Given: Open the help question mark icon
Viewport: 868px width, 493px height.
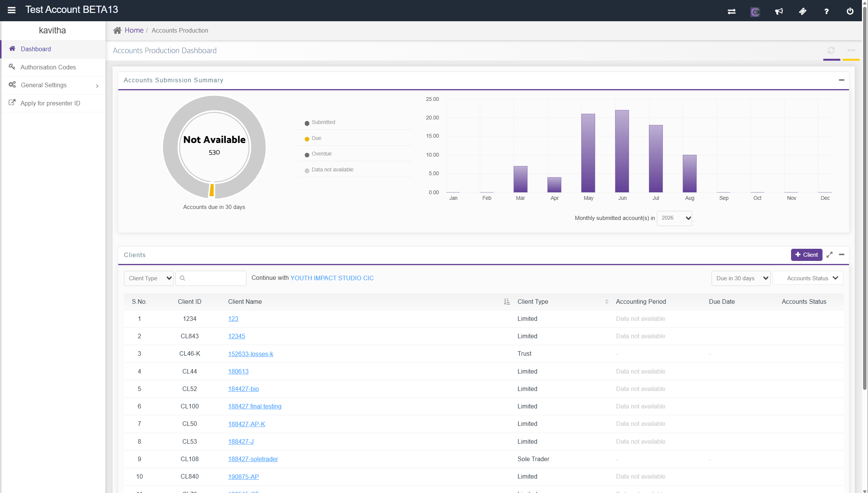Looking at the screenshot, I should pyautogui.click(x=826, y=11).
